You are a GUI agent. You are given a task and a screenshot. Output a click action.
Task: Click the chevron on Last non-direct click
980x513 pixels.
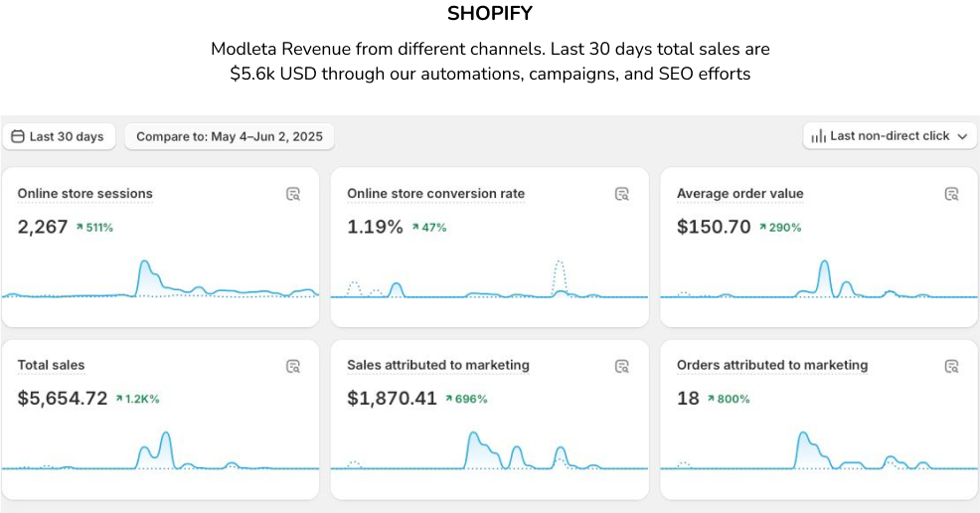[962, 136]
